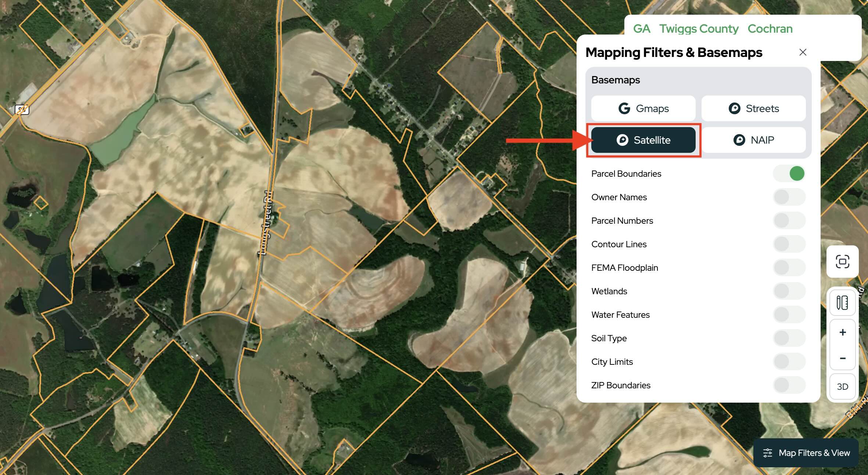Zoom out with the minus icon

pyautogui.click(x=842, y=358)
